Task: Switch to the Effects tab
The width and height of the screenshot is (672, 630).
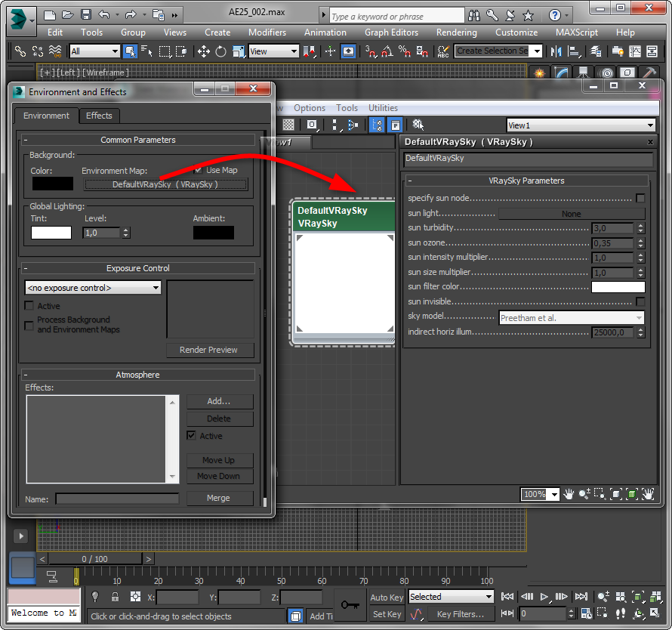Action: point(99,116)
